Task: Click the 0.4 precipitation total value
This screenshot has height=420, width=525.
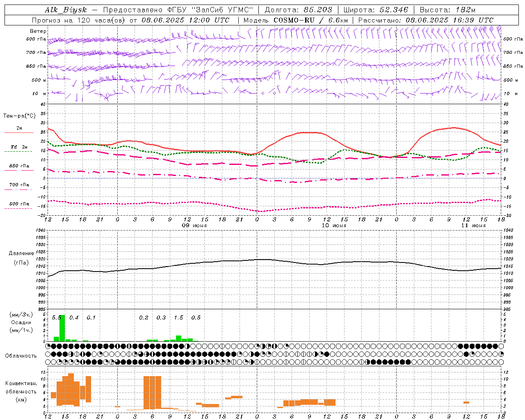Action: pos(74,318)
